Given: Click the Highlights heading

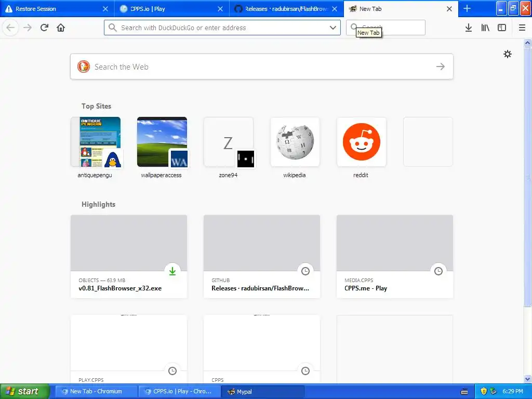Looking at the screenshot, I should [x=98, y=204].
